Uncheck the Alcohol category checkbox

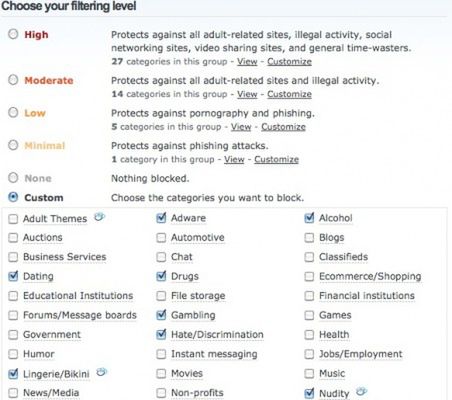click(x=309, y=218)
